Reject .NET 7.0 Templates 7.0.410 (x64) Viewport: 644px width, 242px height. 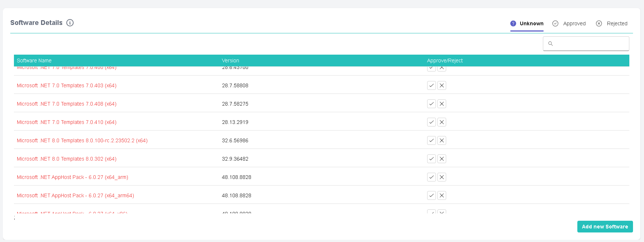(442, 122)
